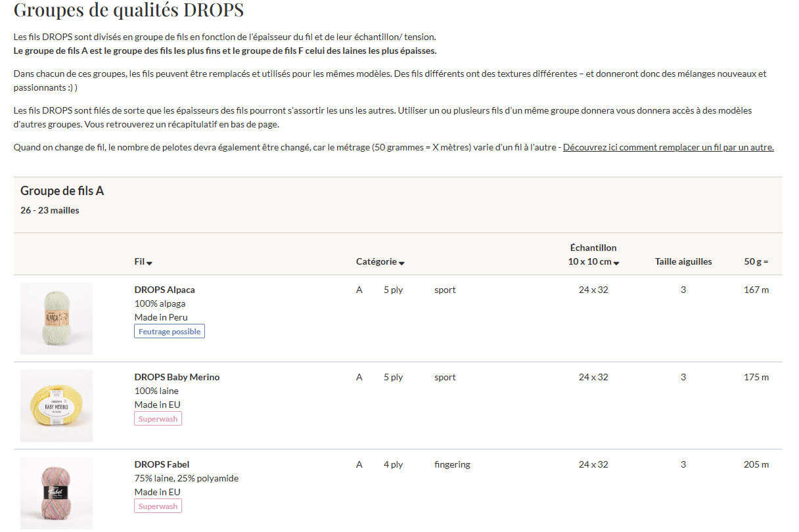Viewport: 799px width, 532px height.
Task: Click the Groupe de fils A heading
Action: click(x=62, y=191)
